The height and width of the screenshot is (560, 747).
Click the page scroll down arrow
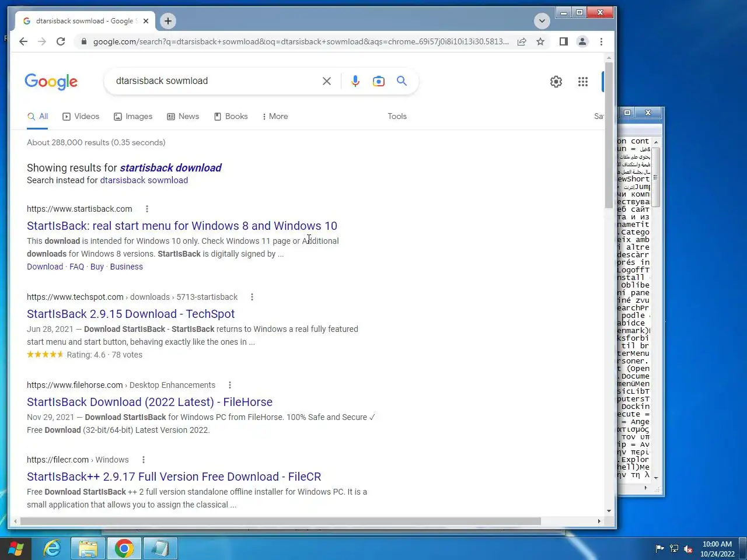coord(609,511)
